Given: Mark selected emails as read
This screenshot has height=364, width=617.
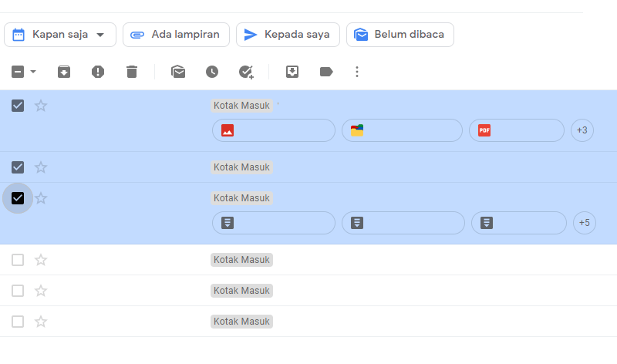Looking at the screenshot, I should [x=178, y=72].
